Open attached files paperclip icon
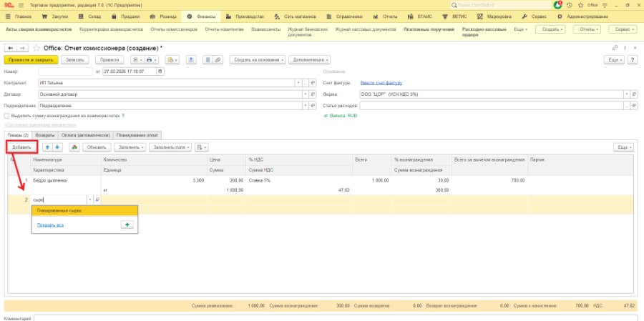 coord(218,60)
